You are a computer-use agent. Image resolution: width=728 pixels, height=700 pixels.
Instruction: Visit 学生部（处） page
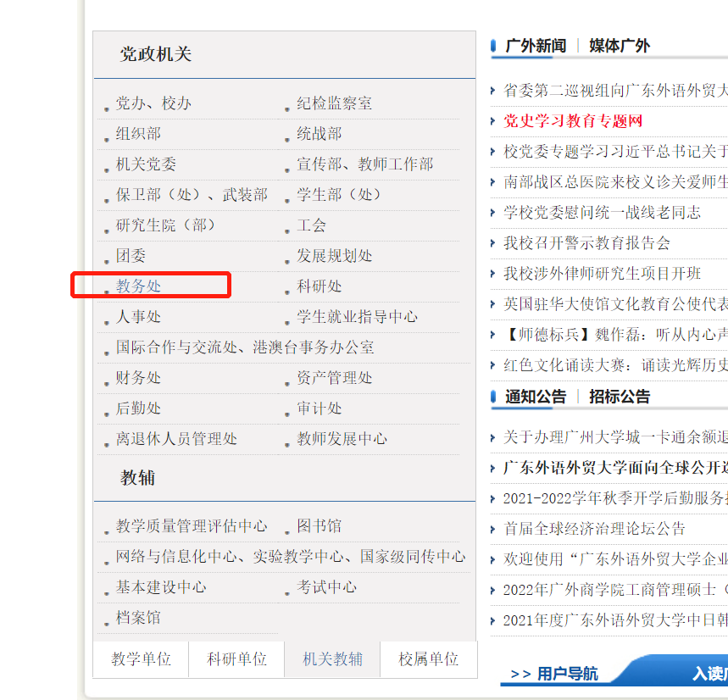coord(340,195)
